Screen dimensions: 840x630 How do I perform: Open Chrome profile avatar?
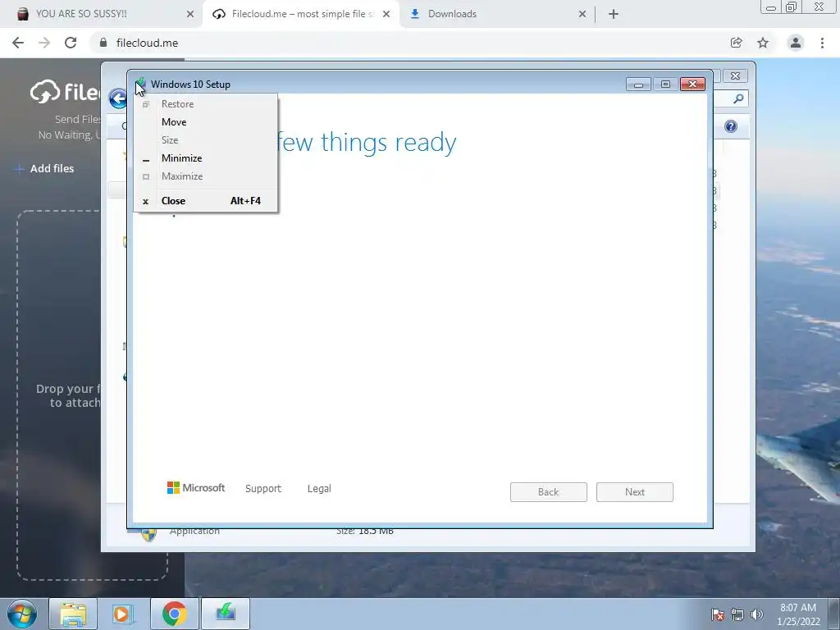click(x=796, y=43)
